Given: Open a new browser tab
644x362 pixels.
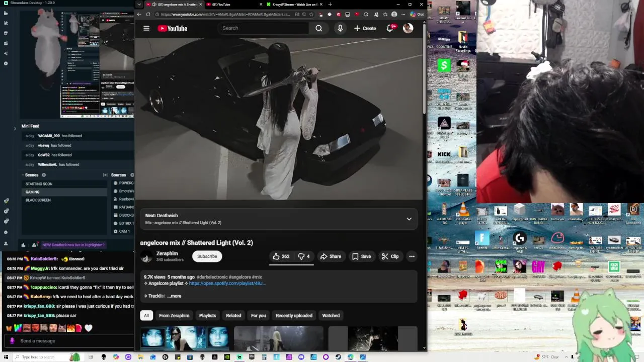Looking at the screenshot, I should coord(330,5).
